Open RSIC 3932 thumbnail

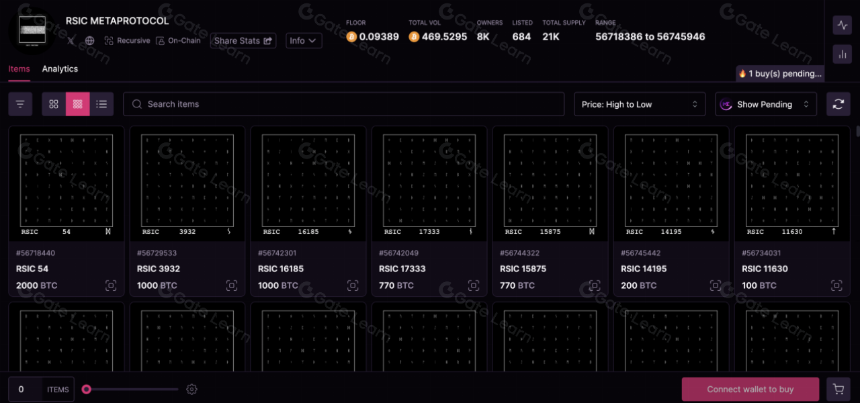point(188,184)
